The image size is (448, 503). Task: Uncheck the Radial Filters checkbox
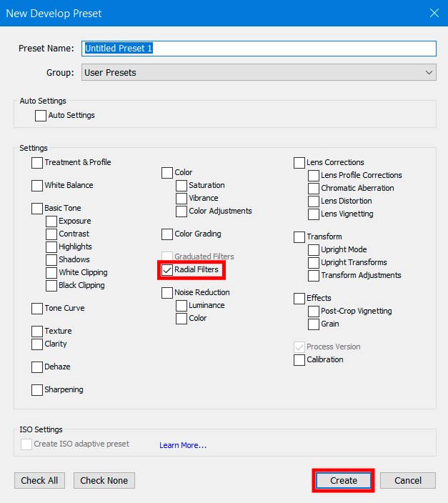pyautogui.click(x=167, y=270)
